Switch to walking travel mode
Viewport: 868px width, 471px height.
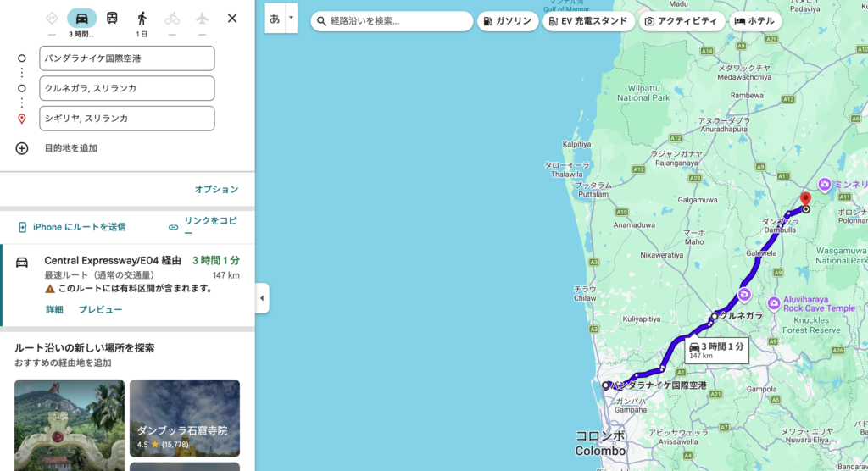click(x=142, y=19)
